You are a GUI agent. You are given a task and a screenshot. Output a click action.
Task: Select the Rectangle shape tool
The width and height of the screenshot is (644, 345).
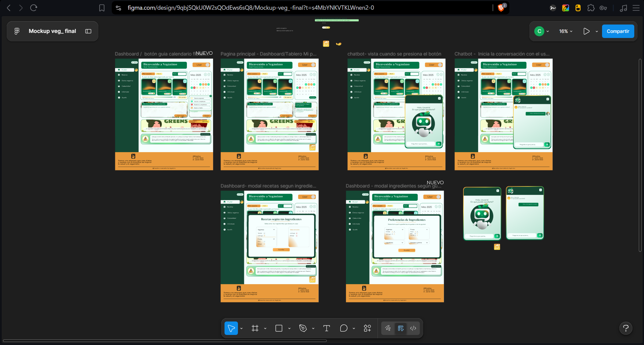pos(279,328)
